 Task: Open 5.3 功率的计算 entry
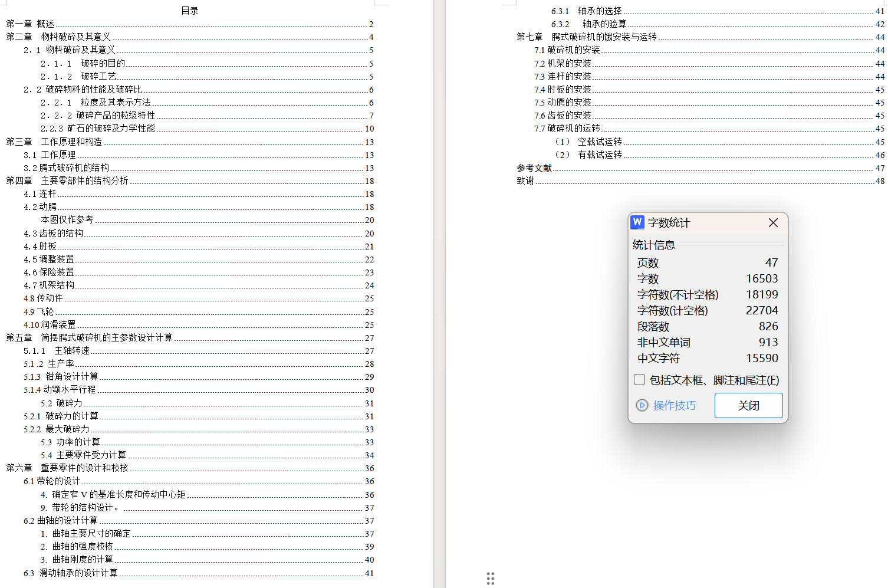point(207,442)
